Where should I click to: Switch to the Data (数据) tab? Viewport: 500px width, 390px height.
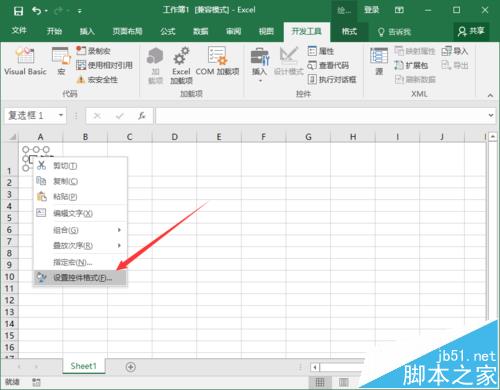[x=201, y=31]
